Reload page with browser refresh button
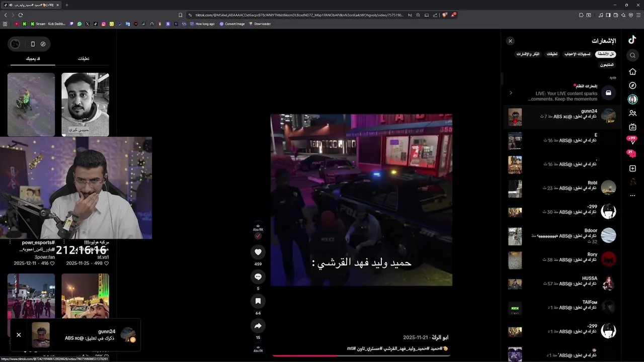 tap(21, 15)
